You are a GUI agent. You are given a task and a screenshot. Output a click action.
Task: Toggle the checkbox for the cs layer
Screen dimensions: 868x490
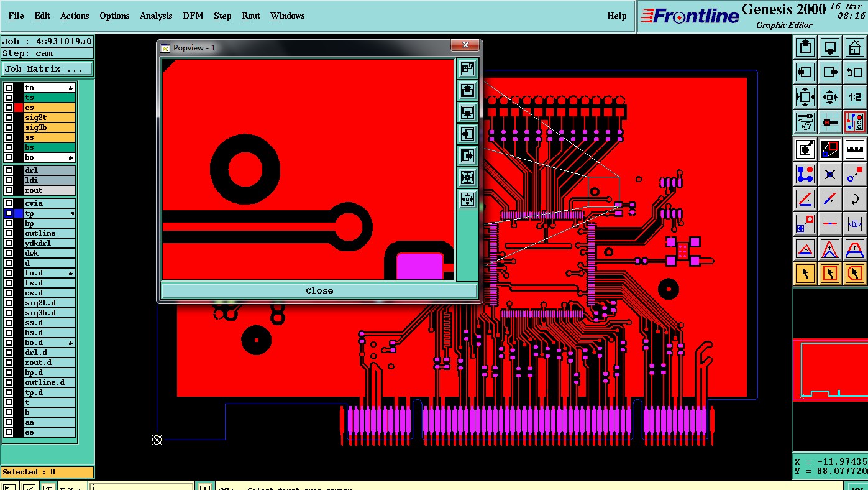coord(9,108)
